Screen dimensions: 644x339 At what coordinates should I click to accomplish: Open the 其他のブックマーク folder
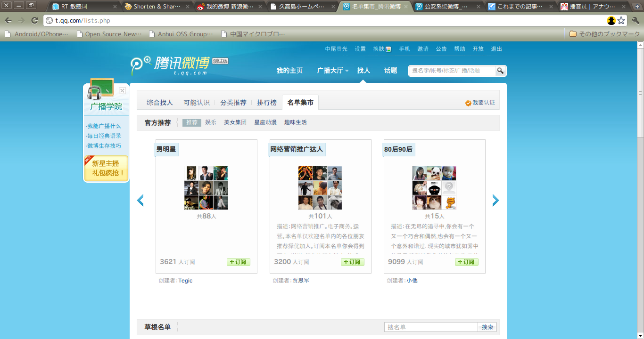point(604,34)
